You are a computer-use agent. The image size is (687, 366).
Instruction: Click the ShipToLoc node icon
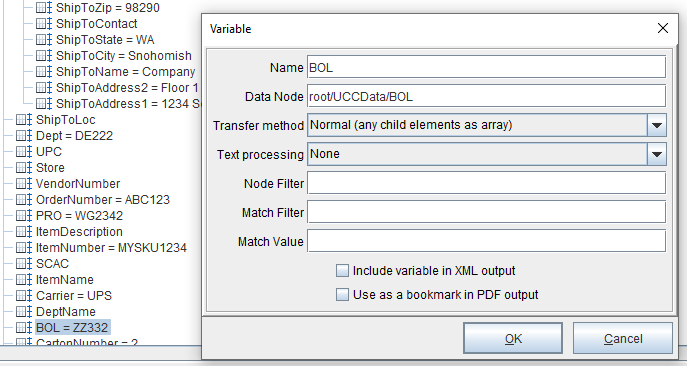[x=24, y=120]
